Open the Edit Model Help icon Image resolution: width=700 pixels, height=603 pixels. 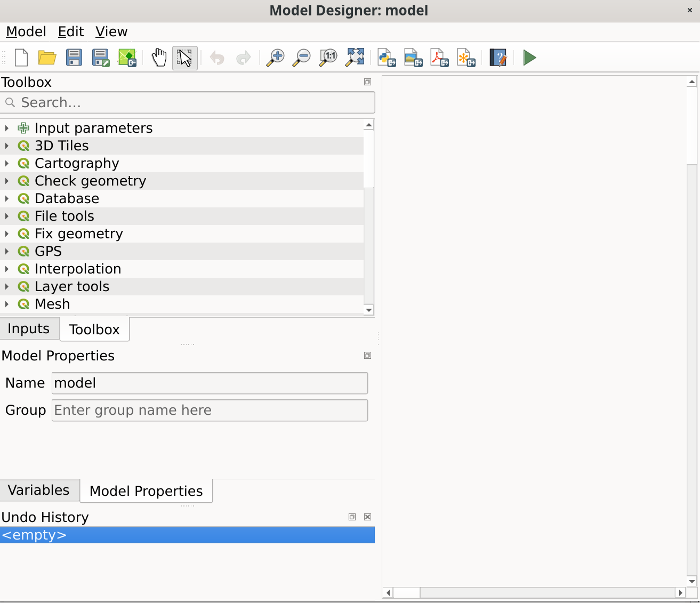pos(498,58)
